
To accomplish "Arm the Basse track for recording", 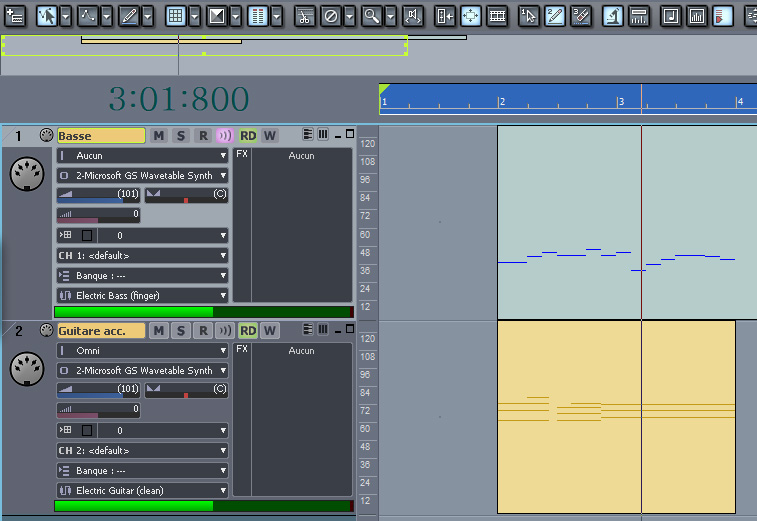I will point(203,136).
